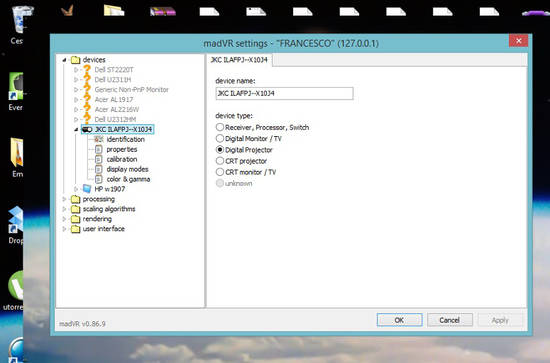Click the identification page icon
The height and width of the screenshot is (363, 550).
tap(99, 140)
